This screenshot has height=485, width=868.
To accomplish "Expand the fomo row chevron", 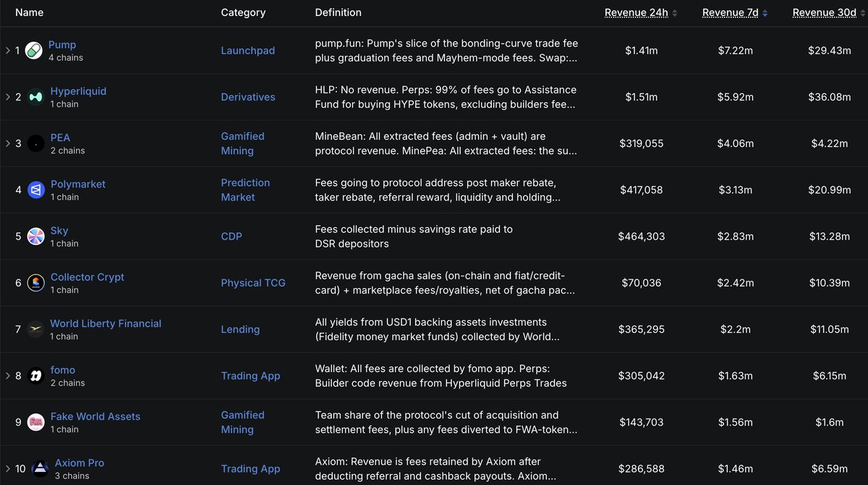I will pyautogui.click(x=7, y=376).
